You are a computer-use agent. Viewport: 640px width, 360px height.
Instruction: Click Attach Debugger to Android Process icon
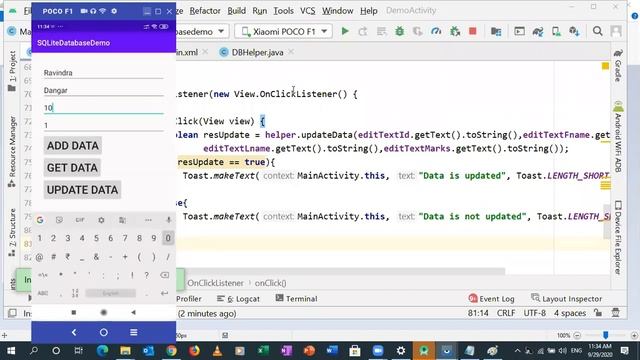tap(455, 31)
